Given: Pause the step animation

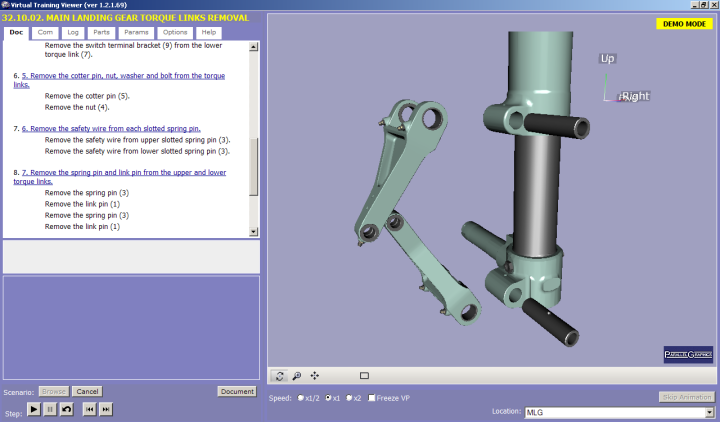Looking at the screenshot, I should coord(50,409).
